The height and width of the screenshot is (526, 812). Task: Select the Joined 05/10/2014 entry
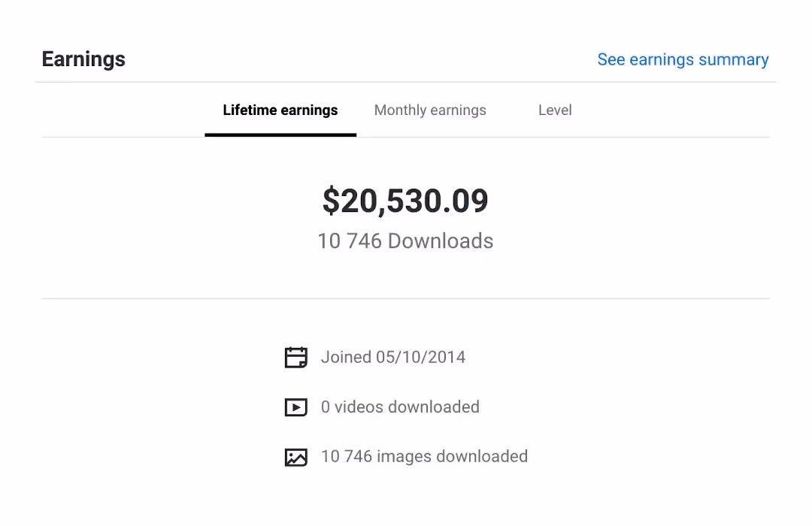pyautogui.click(x=393, y=357)
